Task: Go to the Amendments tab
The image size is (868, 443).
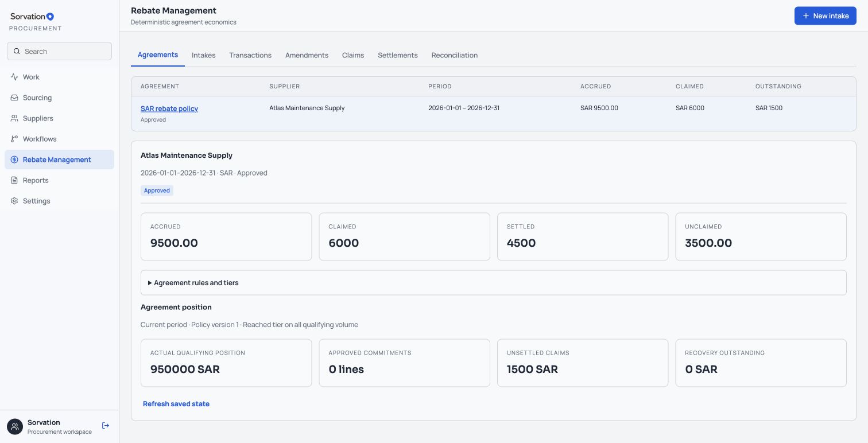Action: coord(307,55)
